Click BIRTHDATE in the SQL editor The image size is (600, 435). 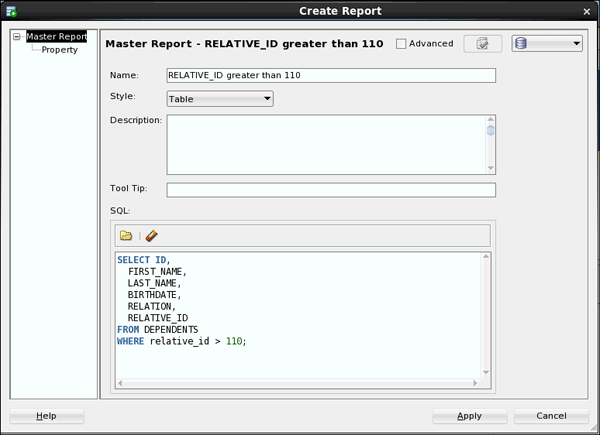point(154,295)
